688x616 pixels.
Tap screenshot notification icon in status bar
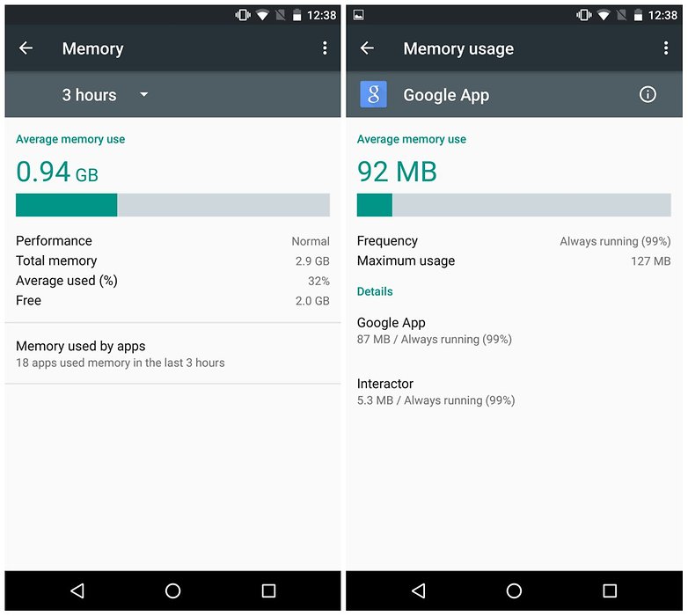pyautogui.click(x=358, y=15)
